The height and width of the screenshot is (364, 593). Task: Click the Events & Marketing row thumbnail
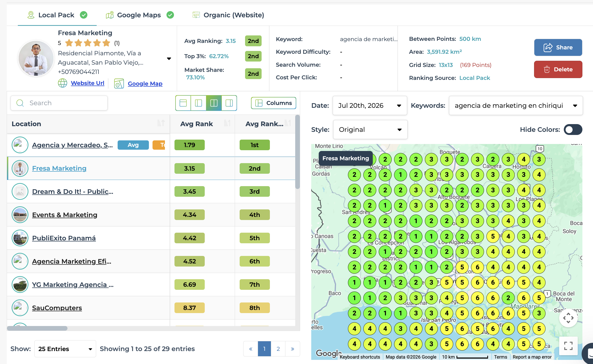point(20,215)
